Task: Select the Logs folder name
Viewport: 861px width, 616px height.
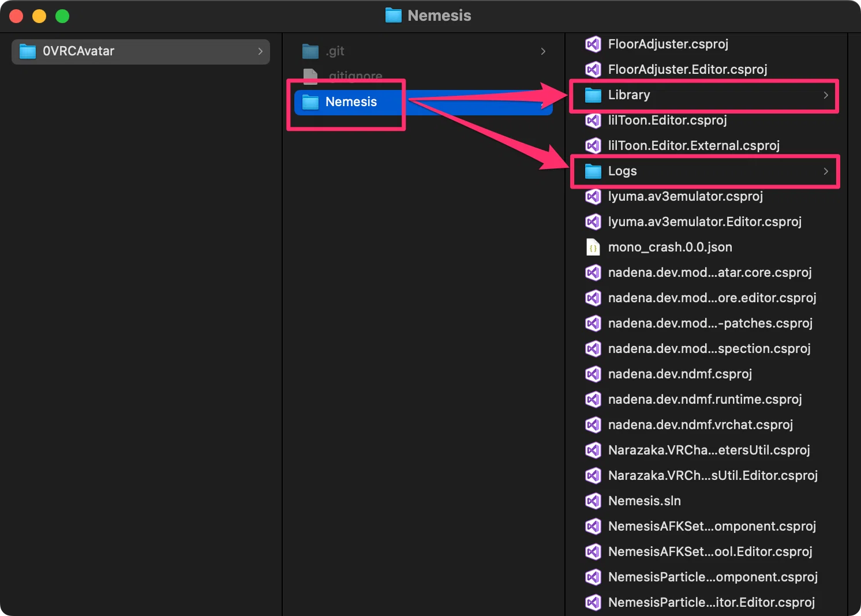Action: [x=623, y=171]
